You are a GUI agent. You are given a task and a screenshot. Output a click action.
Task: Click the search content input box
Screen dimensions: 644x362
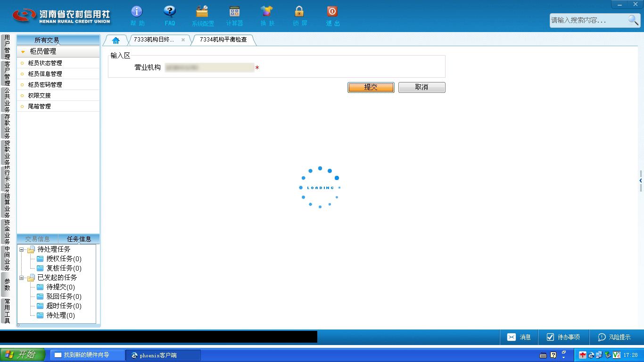tap(588, 20)
